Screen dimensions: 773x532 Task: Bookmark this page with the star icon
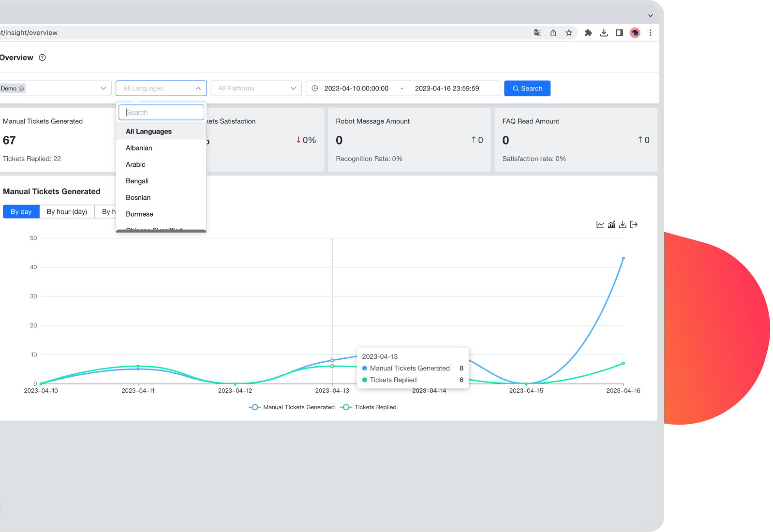(569, 33)
